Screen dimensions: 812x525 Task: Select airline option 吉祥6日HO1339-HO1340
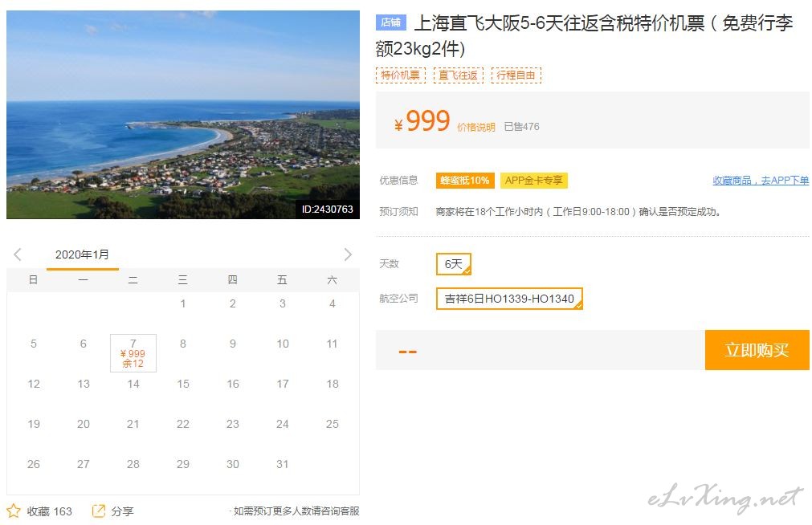coord(509,299)
